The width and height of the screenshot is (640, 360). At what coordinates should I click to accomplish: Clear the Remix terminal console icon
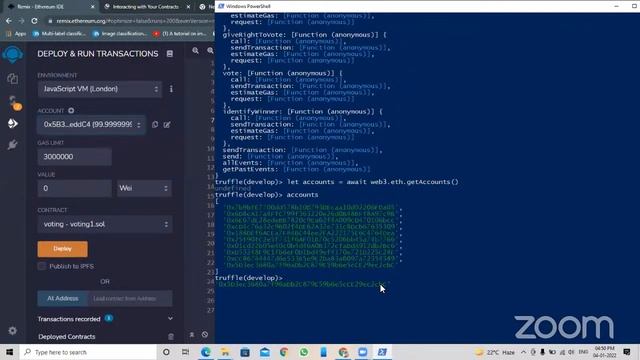pyautogui.click(x=205, y=335)
